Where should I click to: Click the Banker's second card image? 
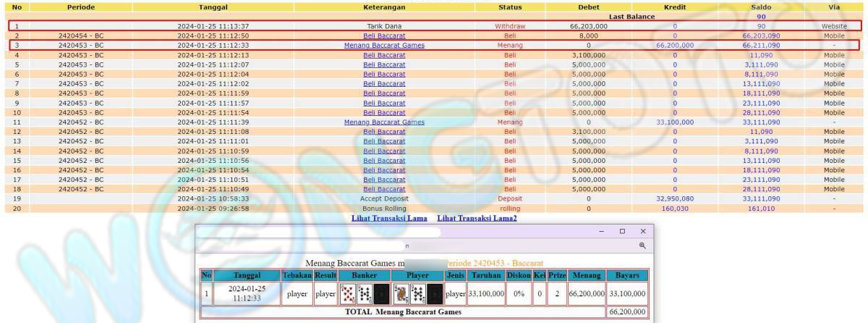click(x=365, y=293)
